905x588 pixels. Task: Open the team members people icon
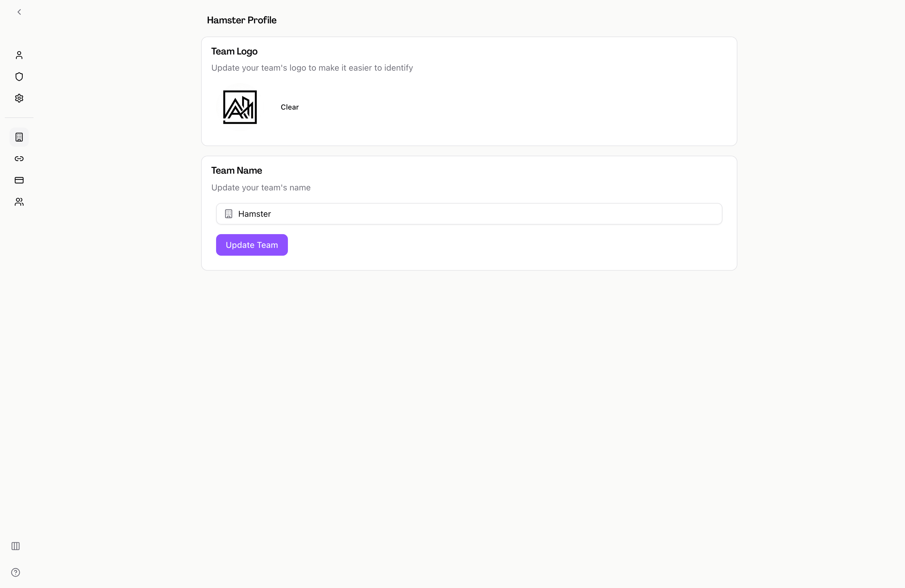[19, 202]
